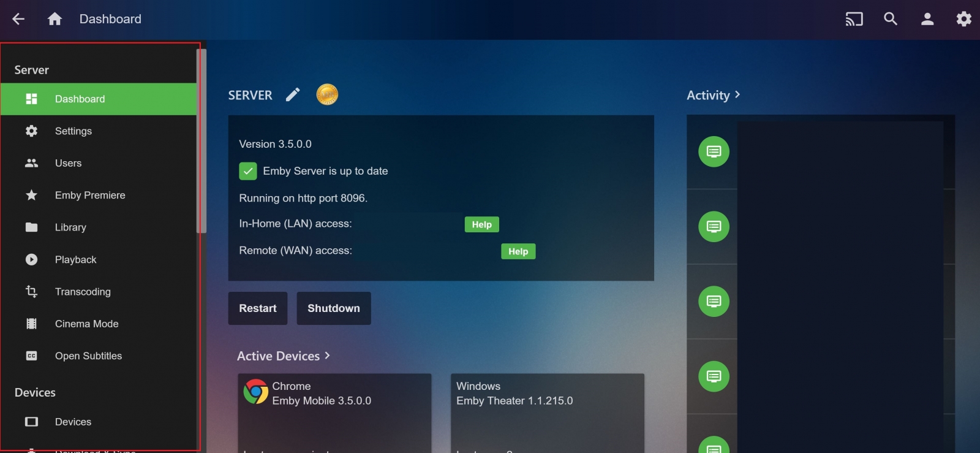Image resolution: width=980 pixels, height=453 pixels.
Task: Open the Library menu item
Action: [x=99, y=227]
